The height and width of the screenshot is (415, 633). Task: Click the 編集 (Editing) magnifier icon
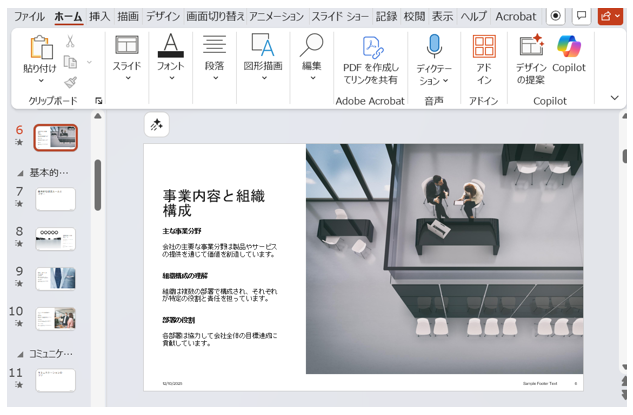click(x=312, y=45)
